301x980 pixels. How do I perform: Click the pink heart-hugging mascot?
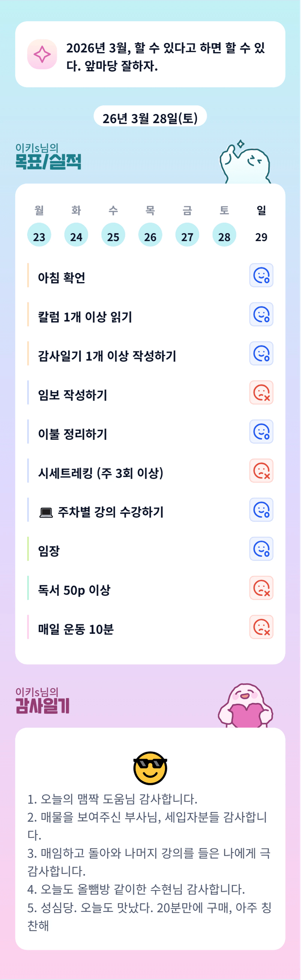click(245, 706)
